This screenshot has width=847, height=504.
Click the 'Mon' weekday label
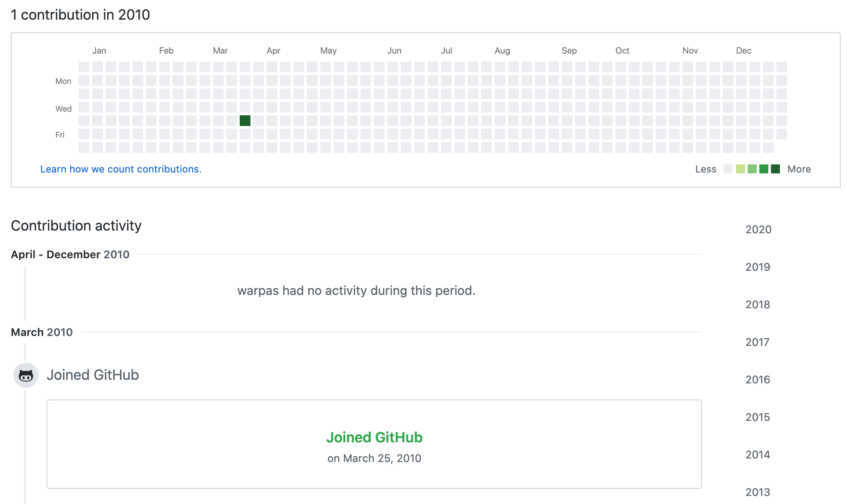coord(64,81)
